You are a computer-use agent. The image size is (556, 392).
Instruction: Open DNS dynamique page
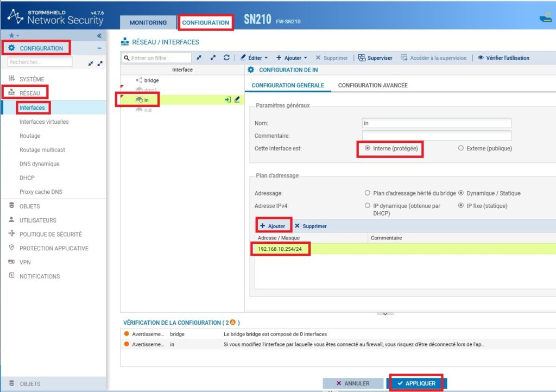click(39, 164)
